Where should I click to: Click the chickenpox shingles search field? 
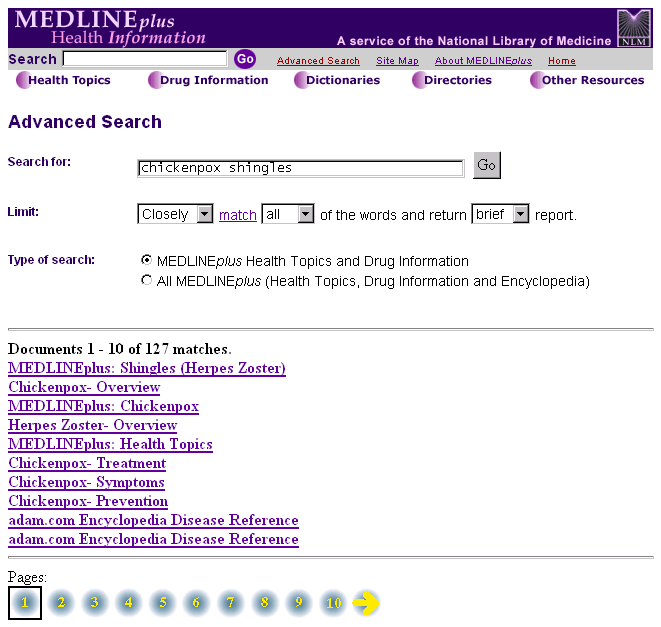tap(300, 168)
